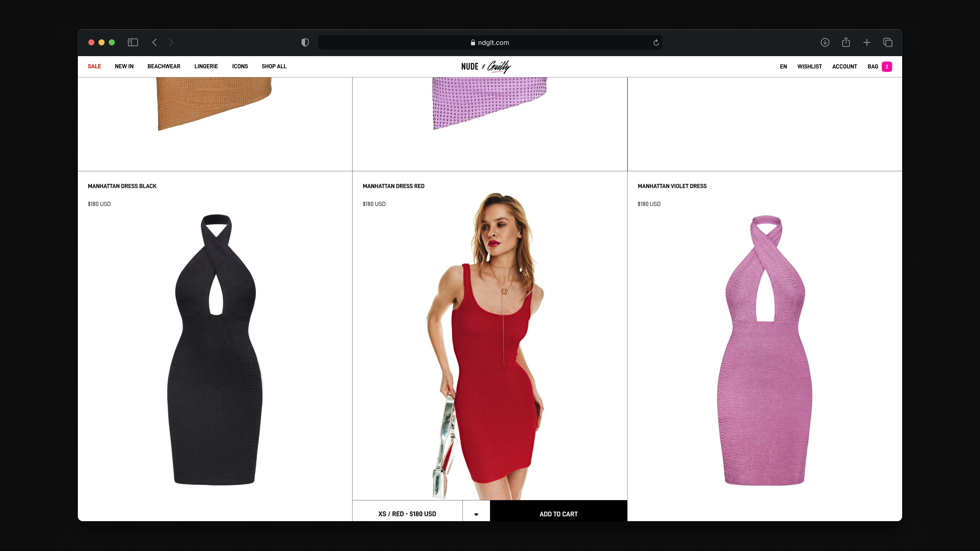Open the EN language selector
This screenshot has width=980, height=551.
tap(783, 67)
